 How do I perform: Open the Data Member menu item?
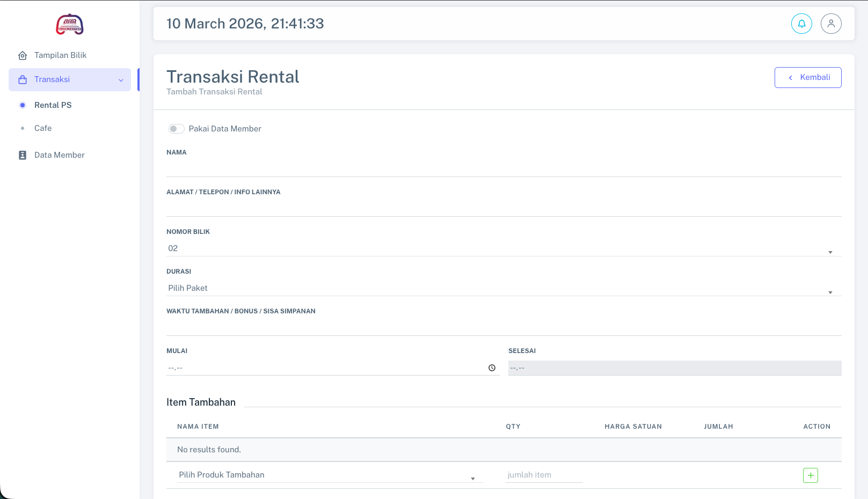(59, 155)
